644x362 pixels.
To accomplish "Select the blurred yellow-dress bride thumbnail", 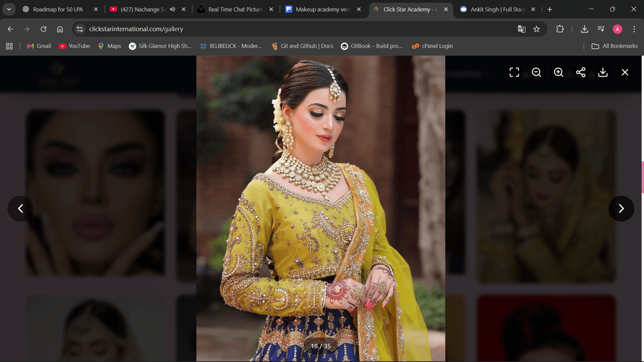I will tap(547, 197).
